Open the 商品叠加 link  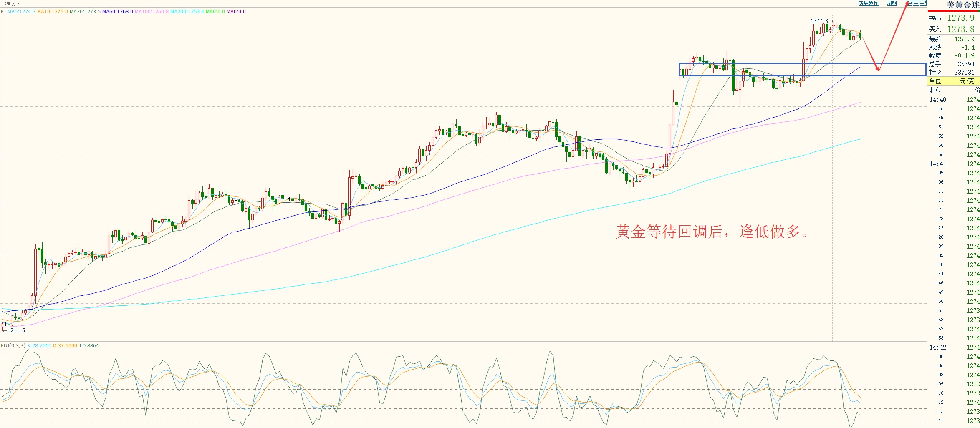(x=868, y=3)
